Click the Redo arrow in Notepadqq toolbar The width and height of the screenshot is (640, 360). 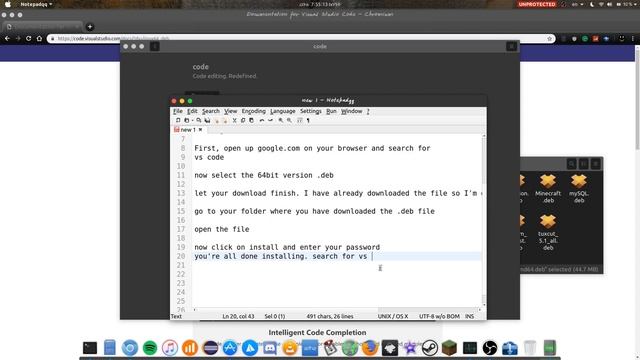click(270, 120)
